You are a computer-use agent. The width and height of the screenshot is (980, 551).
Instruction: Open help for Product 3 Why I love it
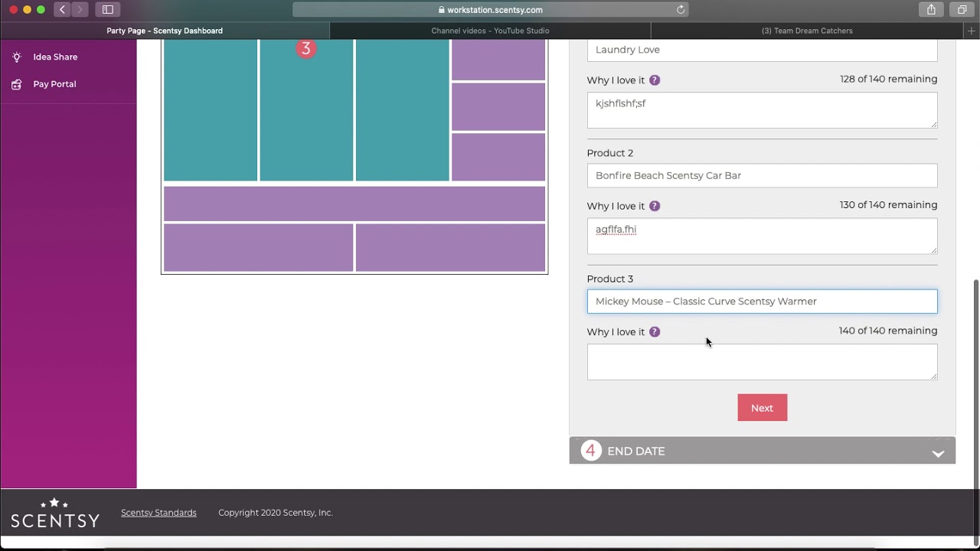(655, 332)
